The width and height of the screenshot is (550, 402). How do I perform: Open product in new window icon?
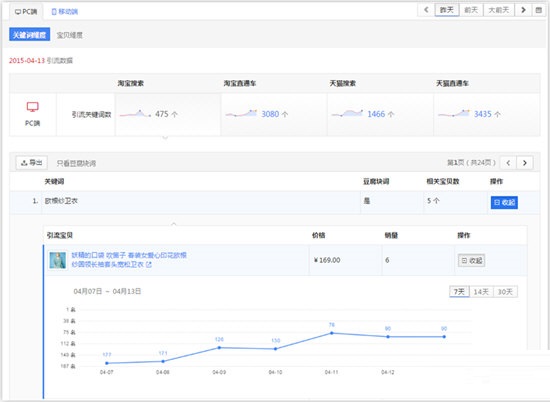(x=149, y=264)
